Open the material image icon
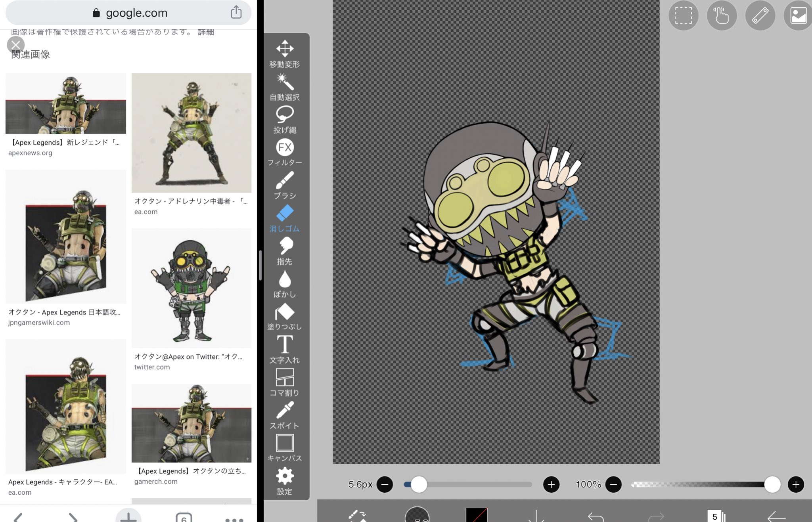This screenshot has height=522, width=812. click(798, 15)
